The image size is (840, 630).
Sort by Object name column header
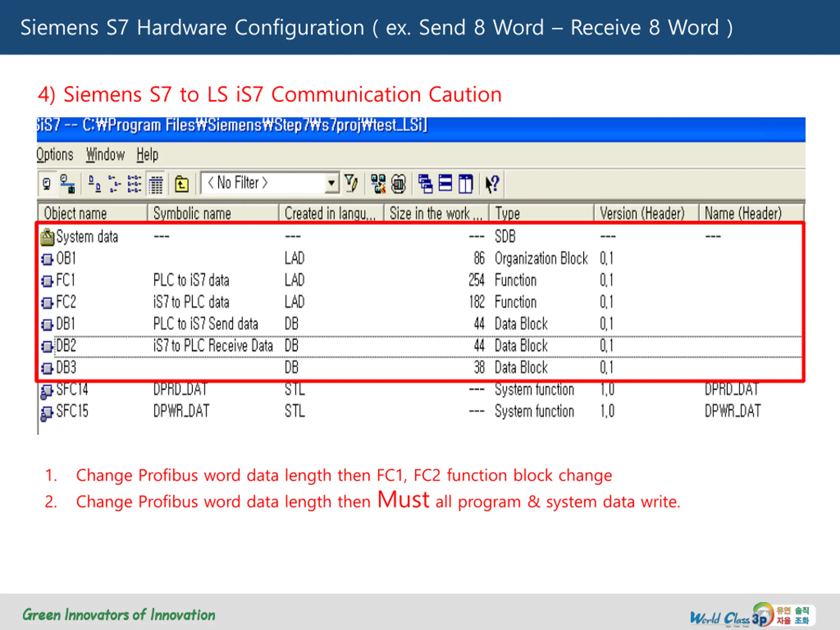coord(92,213)
